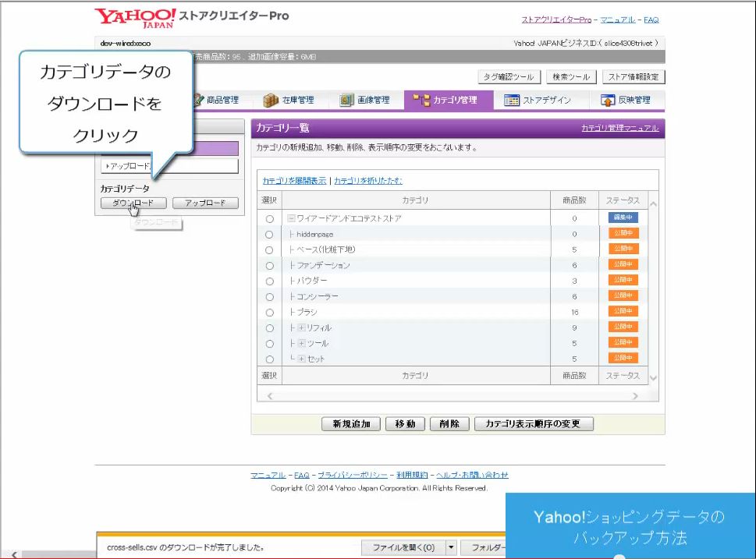
Task: Click the product count 9 for リフィル
Action: point(575,327)
